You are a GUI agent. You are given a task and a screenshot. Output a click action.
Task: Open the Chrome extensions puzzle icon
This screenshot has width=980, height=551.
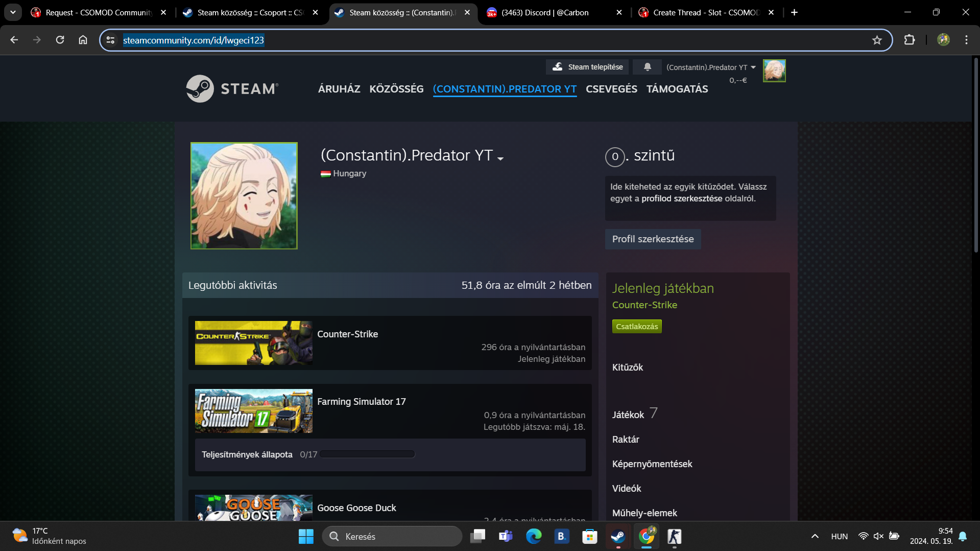[x=910, y=40]
